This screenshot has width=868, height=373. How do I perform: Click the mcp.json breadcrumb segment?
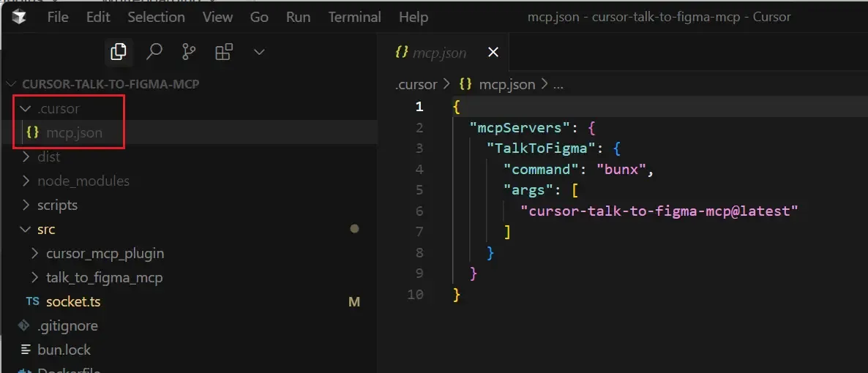(x=506, y=84)
